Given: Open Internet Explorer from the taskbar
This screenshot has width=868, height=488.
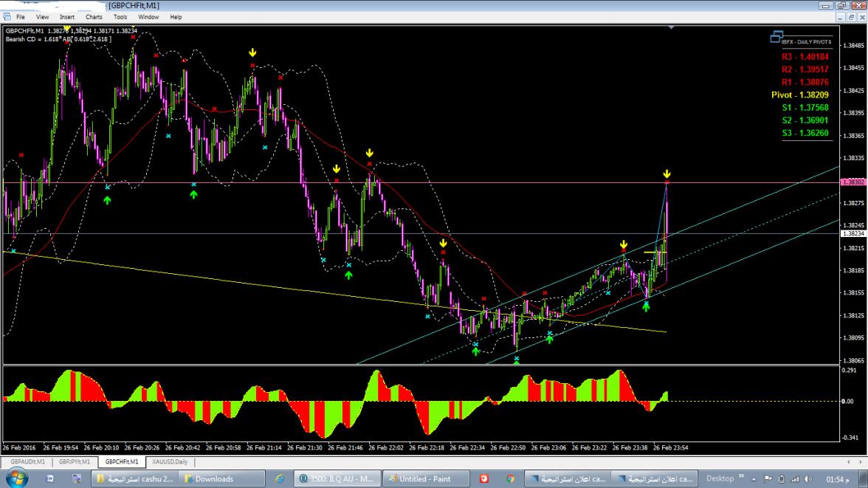Looking at the screenshot, I should 280,478.
